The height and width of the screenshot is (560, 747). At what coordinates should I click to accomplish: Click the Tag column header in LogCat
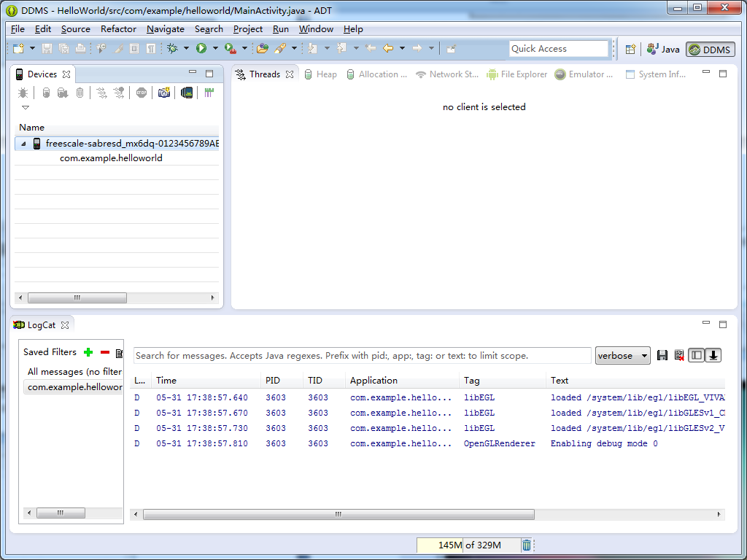[x=502, y=381]
